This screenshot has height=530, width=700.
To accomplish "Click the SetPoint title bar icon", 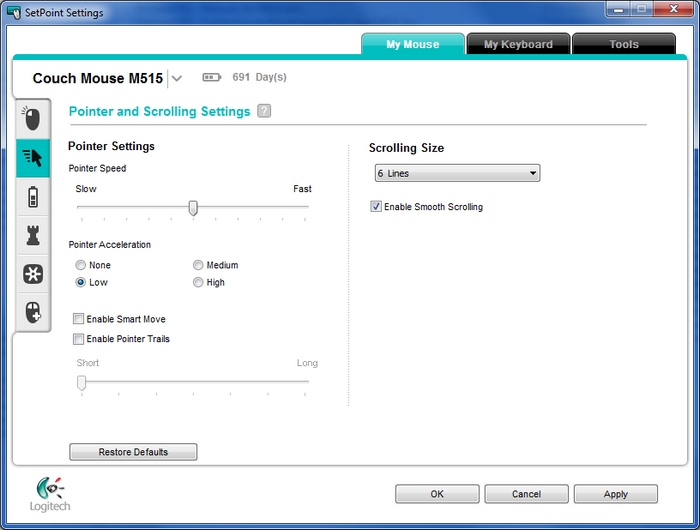I will point(14,12).
